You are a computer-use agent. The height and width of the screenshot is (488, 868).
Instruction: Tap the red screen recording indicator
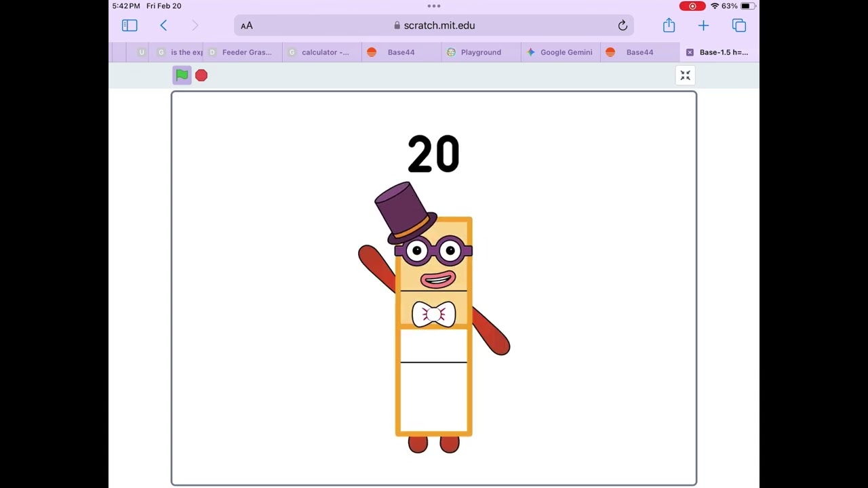692,6
